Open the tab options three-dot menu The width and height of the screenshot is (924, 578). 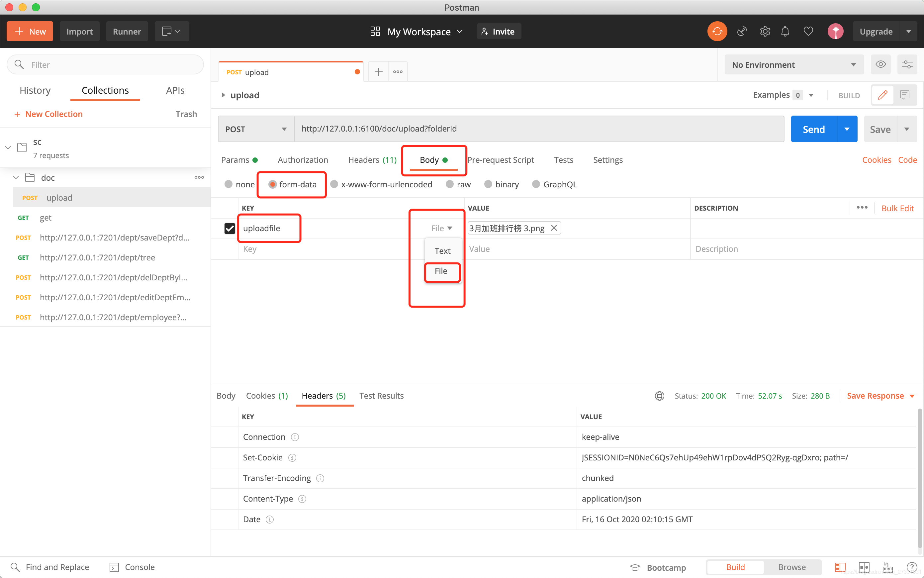click(x=398, y=71)
